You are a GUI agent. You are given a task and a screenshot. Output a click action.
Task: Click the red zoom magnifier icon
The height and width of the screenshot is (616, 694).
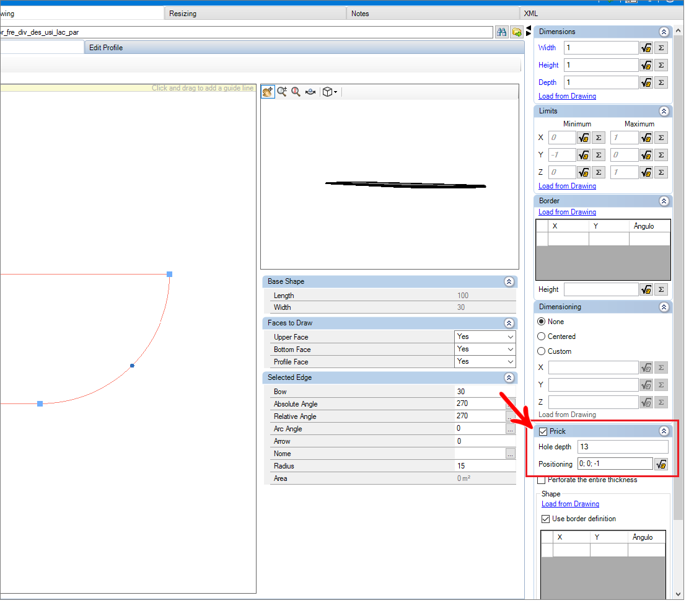pos(296,92)
